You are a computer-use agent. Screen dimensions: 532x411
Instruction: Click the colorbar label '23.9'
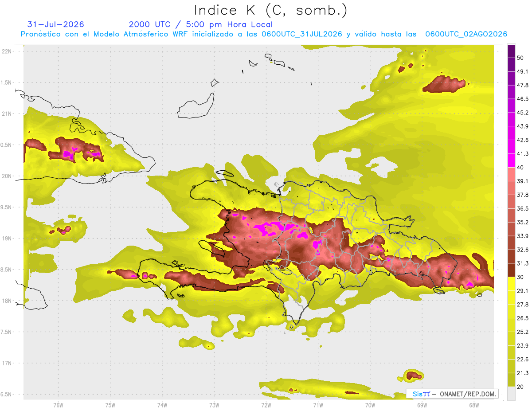tap(522, 346)
